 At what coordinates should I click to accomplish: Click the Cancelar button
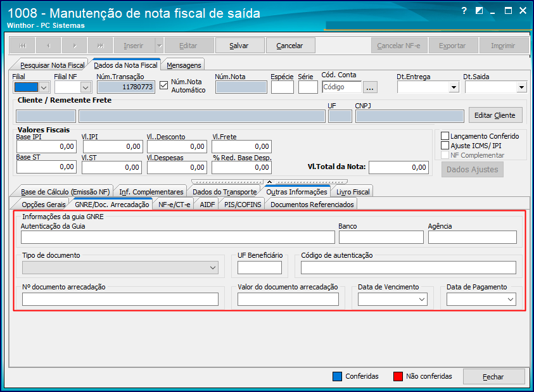point(290,46)
